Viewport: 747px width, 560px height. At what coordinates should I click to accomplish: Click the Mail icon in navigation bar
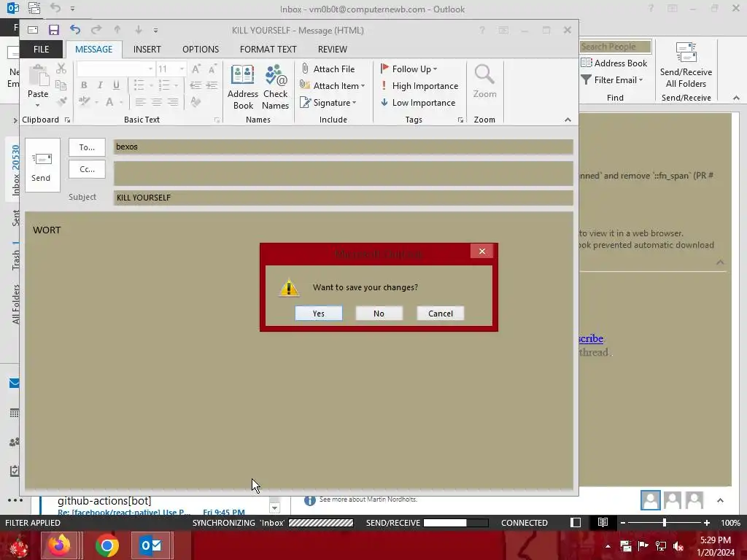coord(15,384)
